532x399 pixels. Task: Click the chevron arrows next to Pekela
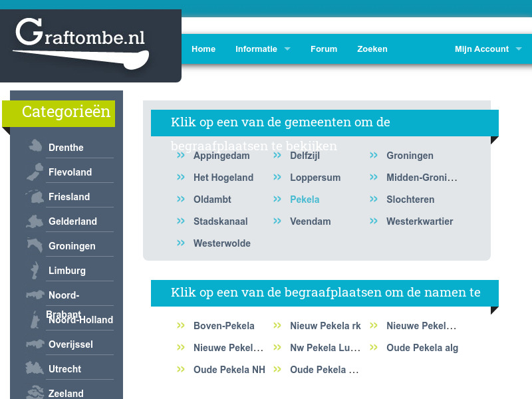click(277, 199)
